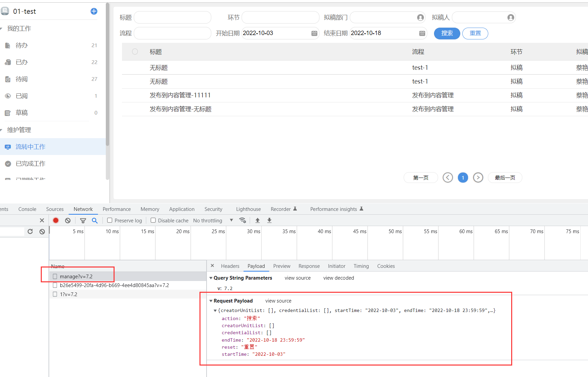
Task: Open network search magnifier icon
Action: [x=95, y=220]
